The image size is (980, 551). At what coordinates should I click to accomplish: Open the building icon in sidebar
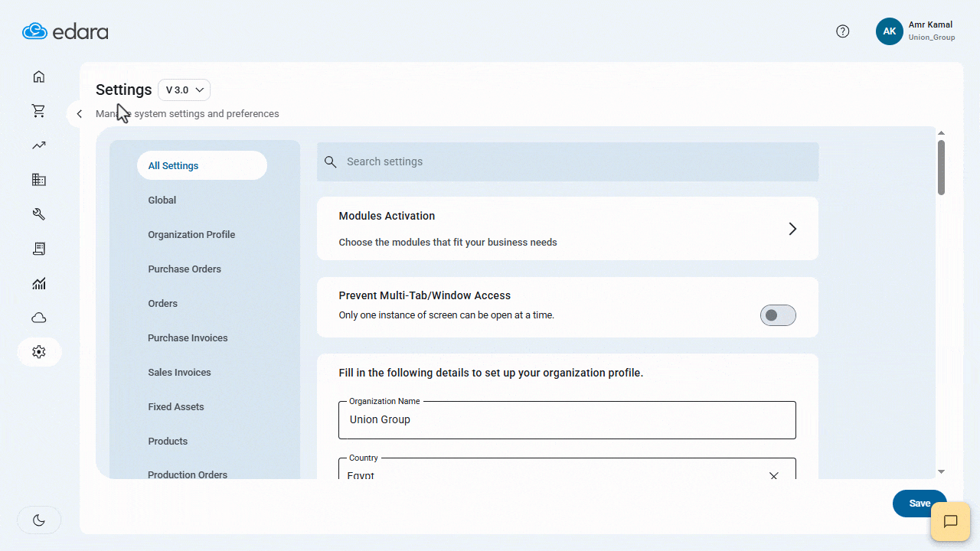tap(39, 180)
